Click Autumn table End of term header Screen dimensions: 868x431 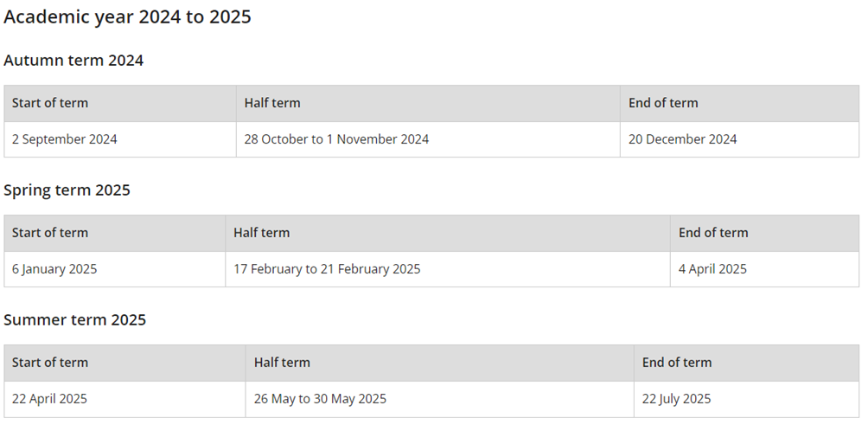point(739,103)
